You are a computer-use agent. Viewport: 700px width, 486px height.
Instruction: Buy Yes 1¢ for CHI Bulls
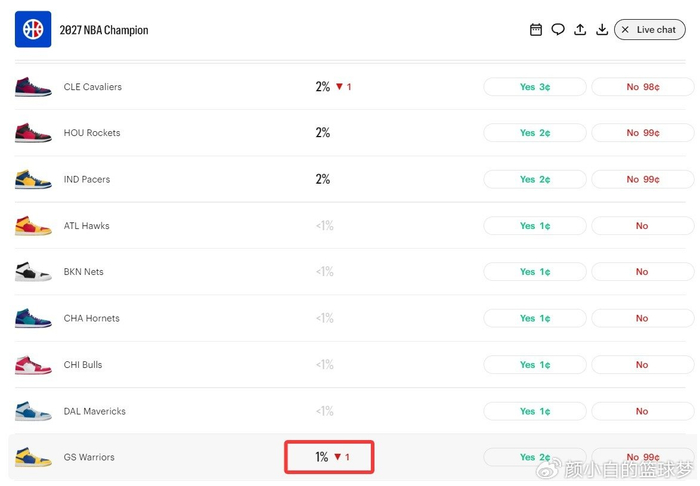535,364
